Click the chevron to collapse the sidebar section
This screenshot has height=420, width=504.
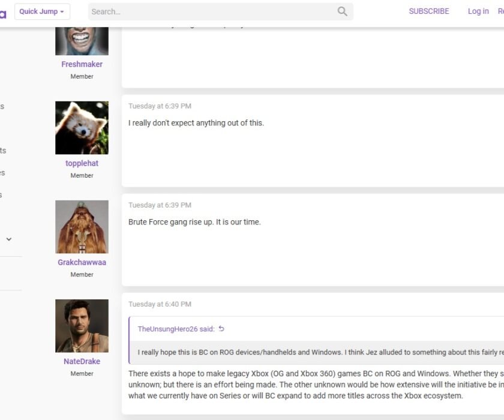click(8, 239)
